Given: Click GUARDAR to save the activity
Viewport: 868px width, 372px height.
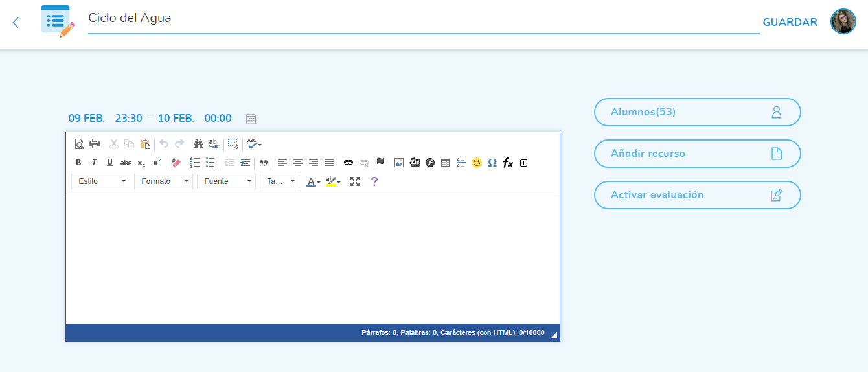Looking at the screenshot, I should coord(790,22).
